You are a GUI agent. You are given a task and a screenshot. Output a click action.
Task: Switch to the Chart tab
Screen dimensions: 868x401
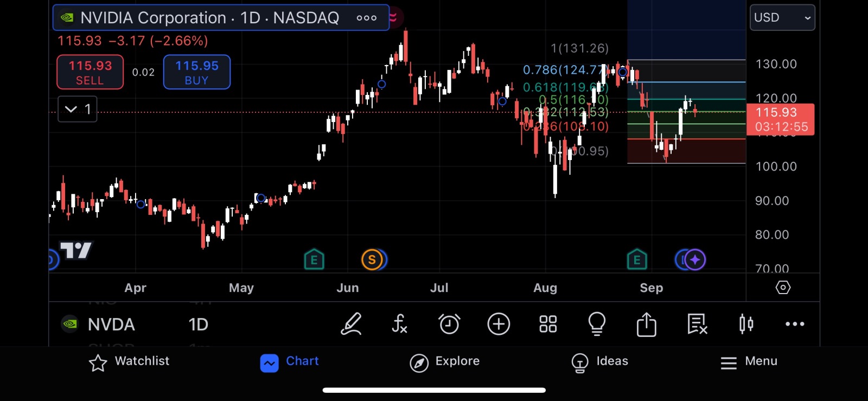[x=290, y=362]
